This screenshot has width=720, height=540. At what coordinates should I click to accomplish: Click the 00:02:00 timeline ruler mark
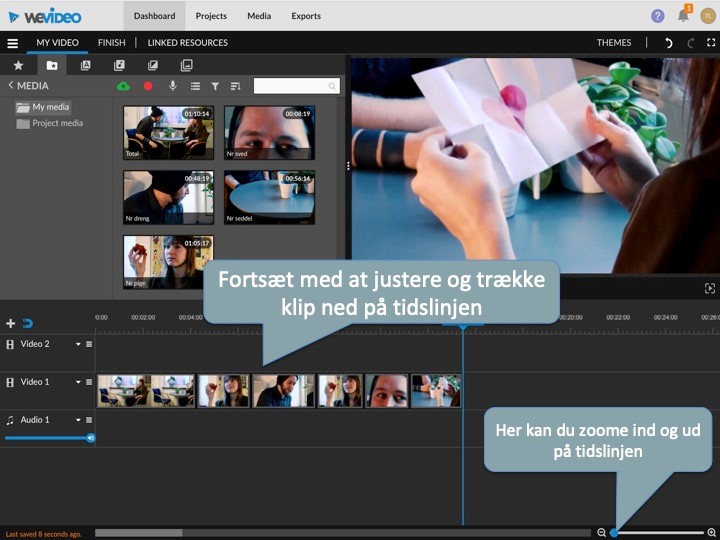(x=143, y=317)
